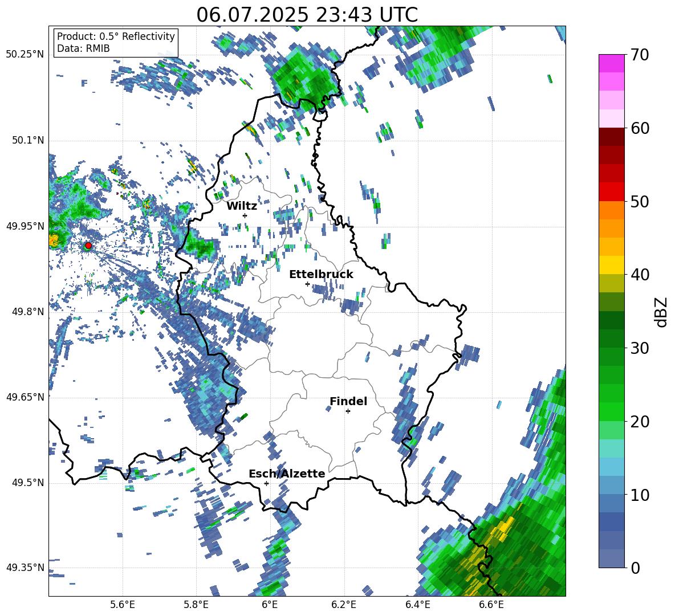Select the Findel city label
The height and width of the screenshot is (616, 675).
point(348,401)
